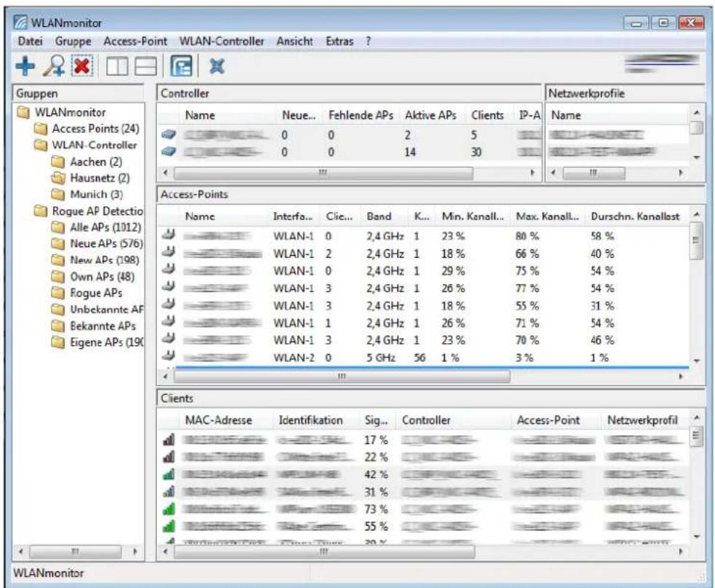The width and height of the screenshot is (715, 588).
Task: Open the Gruppe menu
Action: (73, 41)
